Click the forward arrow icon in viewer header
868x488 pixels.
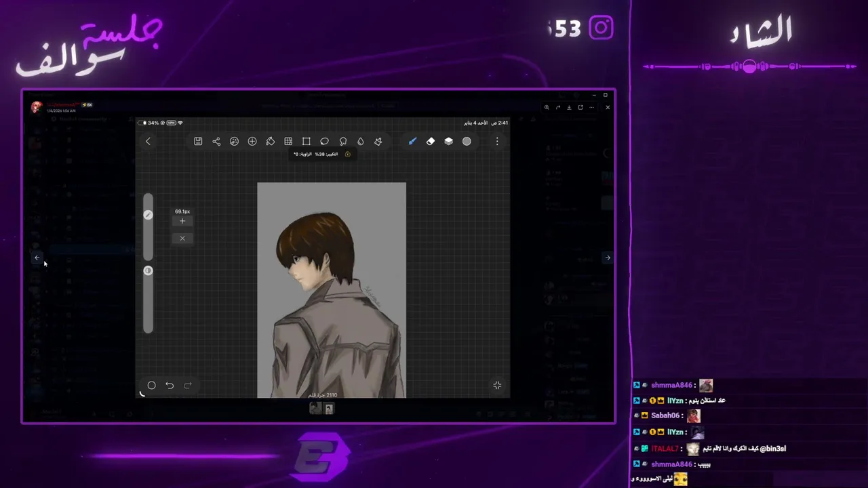pos(558,107)
